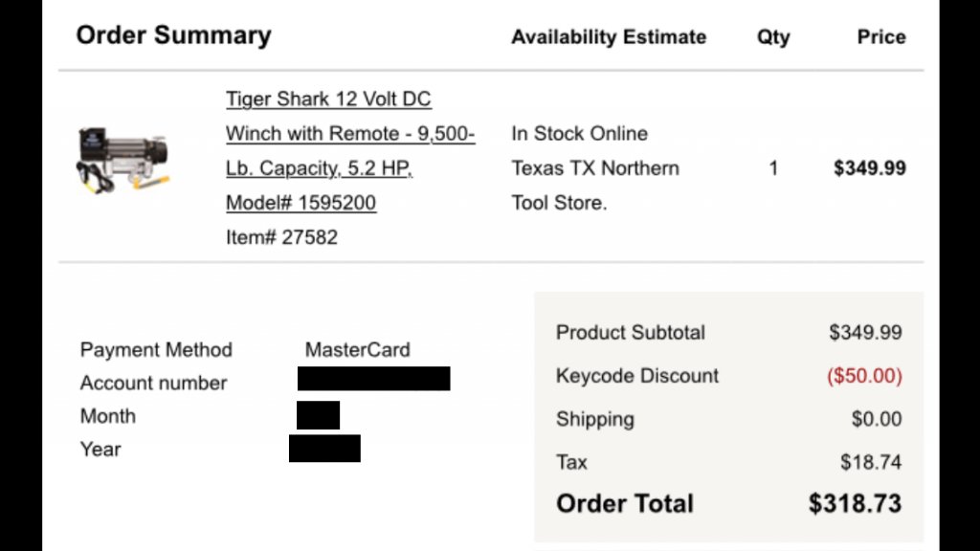980x551 pixels.
Task: Click the redacted Year value
Action: (x=324, y=449)
